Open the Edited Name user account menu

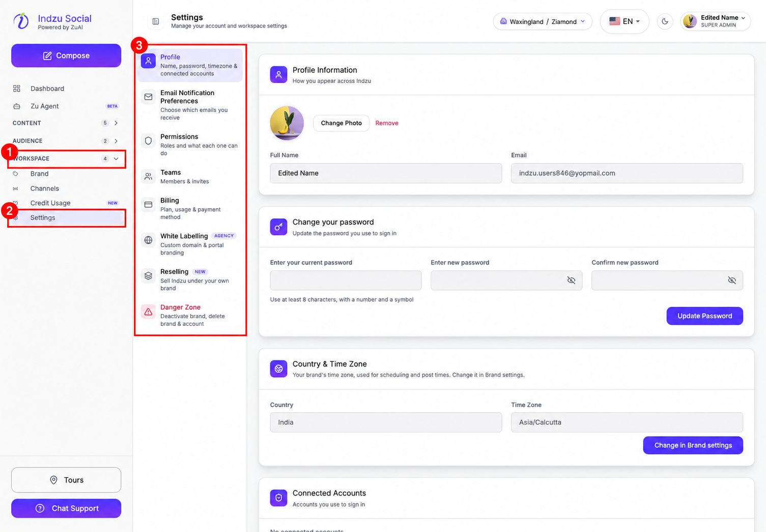(716, 21)
